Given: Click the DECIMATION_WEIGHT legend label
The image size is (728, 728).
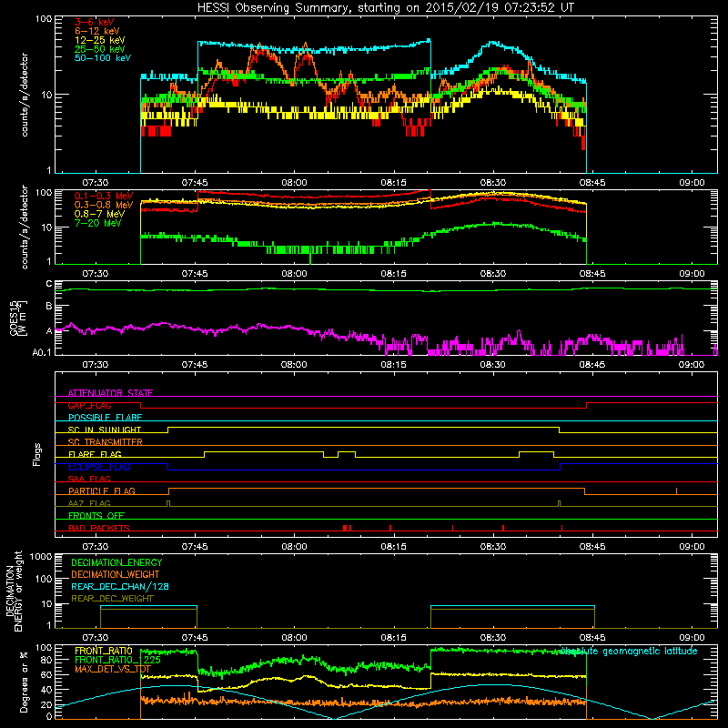Looking at the screenshot, I should (x=116, y=574).
